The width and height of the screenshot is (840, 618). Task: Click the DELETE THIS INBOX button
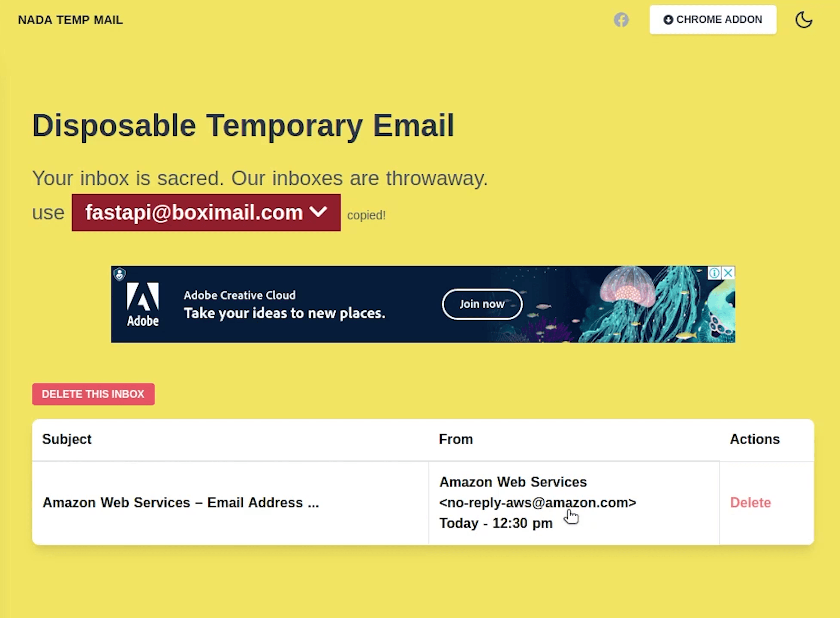click(93, 394)
